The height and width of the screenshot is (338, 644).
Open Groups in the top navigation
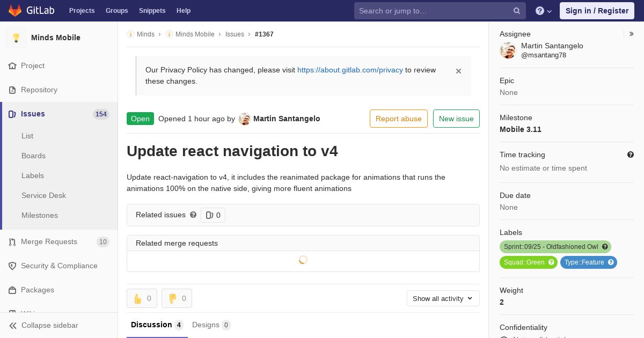[117, 11]
